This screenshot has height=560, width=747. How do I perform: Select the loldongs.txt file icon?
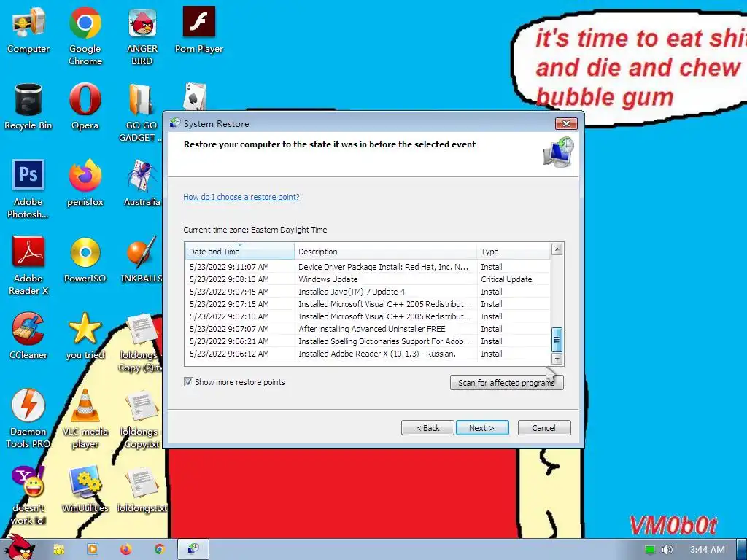pyautogui.click(x=142, y=489)
